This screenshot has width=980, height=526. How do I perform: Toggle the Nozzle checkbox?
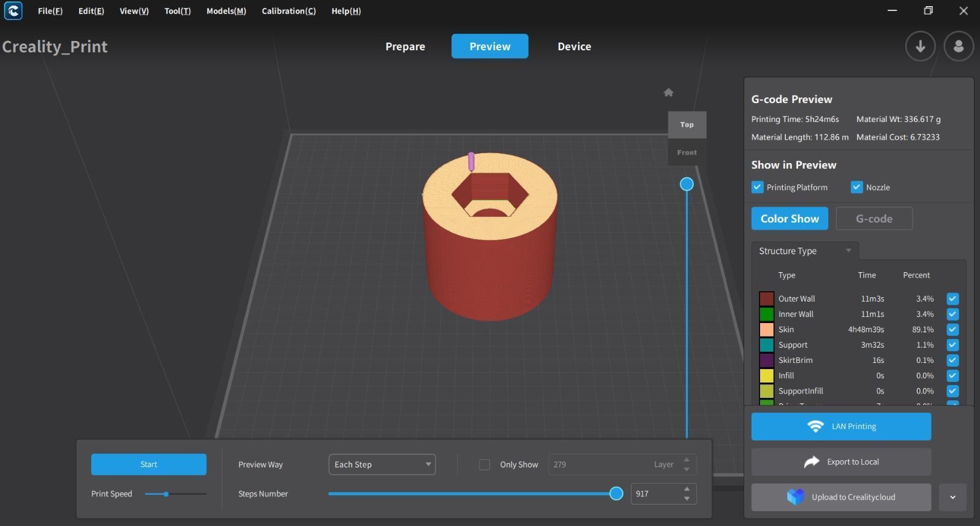[x=857, y=187]
